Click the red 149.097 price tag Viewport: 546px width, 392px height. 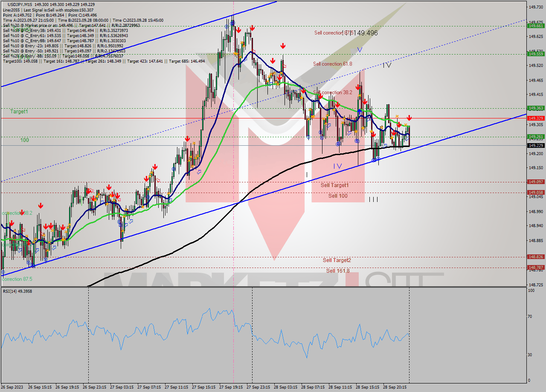(536, 182)
